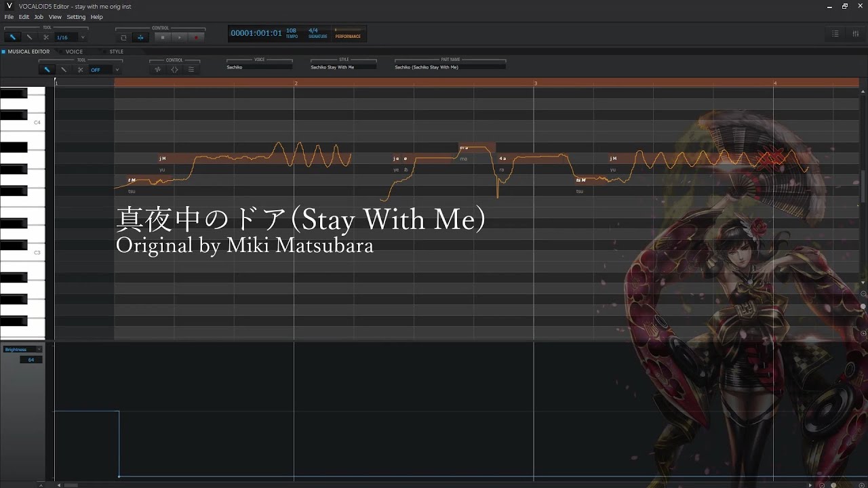Click the record button
Image resolution: width=868 pixels, height=488 pixels.
point(196,37)
